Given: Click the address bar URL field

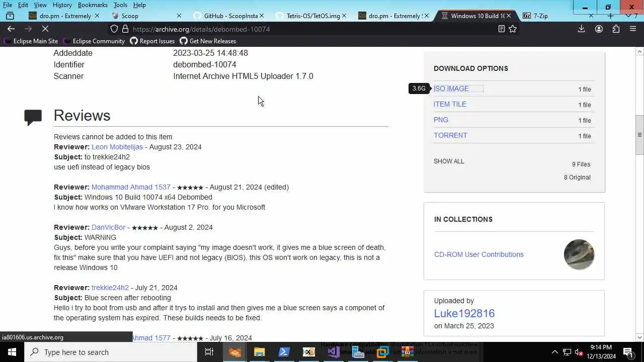Looking at the screenshot, I should point(312,29).
